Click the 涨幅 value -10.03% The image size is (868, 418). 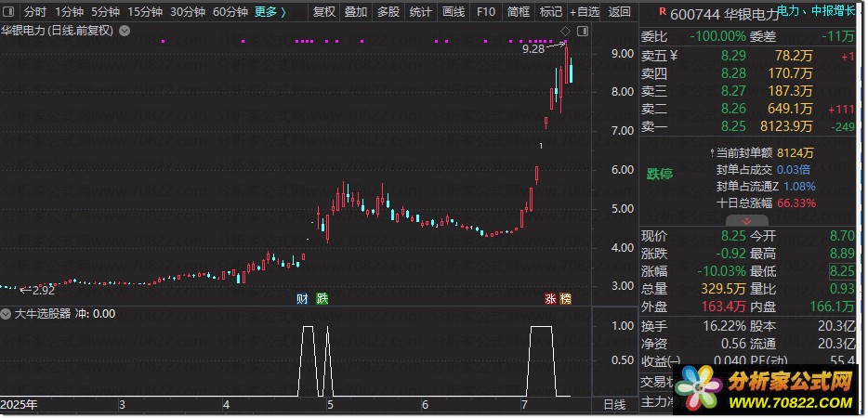pyautogui.click(x=721, y=272)
